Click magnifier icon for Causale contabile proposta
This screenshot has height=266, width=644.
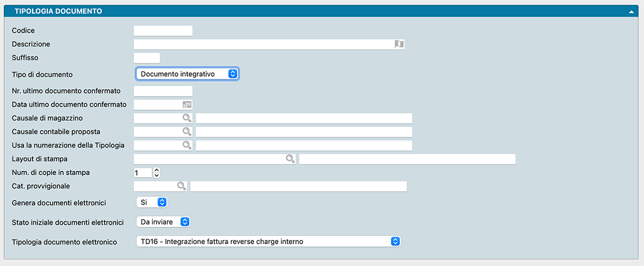187,132
